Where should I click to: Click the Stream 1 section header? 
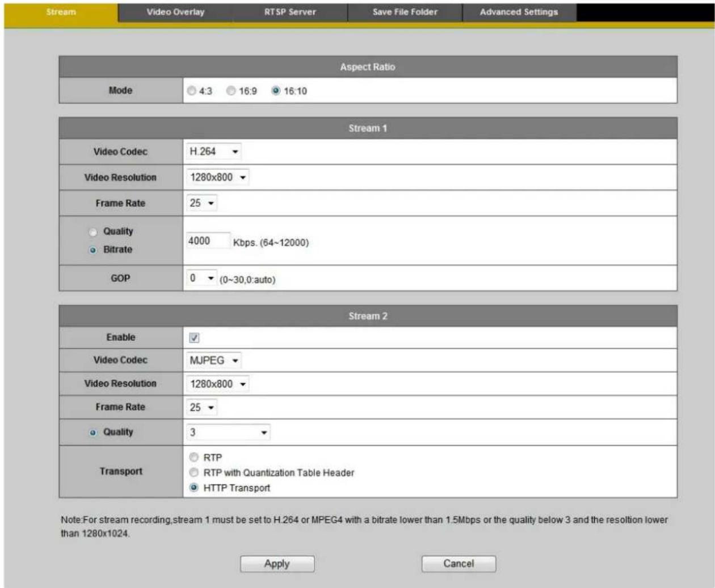pyautogui.click(x=368, y=128)
